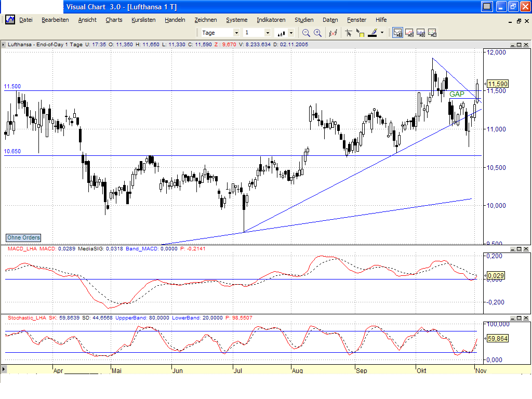Open the period value dropdown showing 1
532x399 pixels.
[x=268, y=32]
